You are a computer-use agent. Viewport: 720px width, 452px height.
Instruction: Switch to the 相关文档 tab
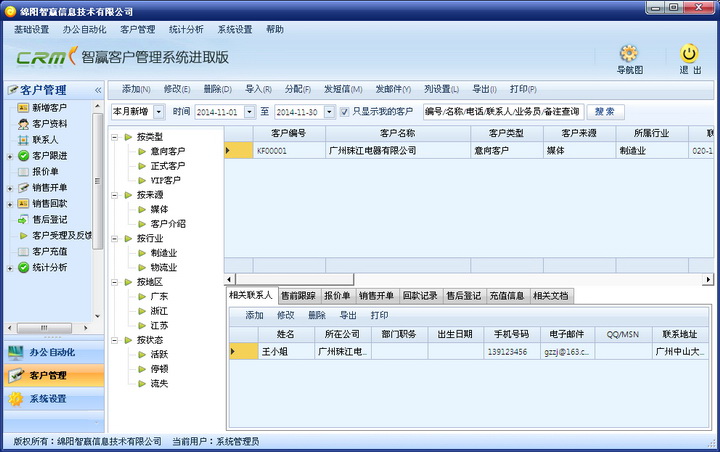pos(551,296)
